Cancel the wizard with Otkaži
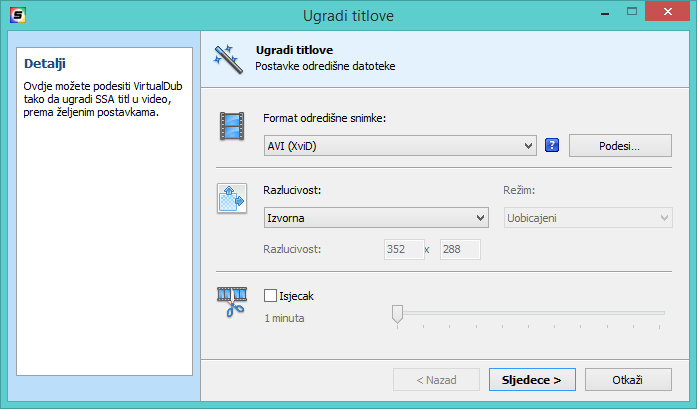 tap(627, 380)
